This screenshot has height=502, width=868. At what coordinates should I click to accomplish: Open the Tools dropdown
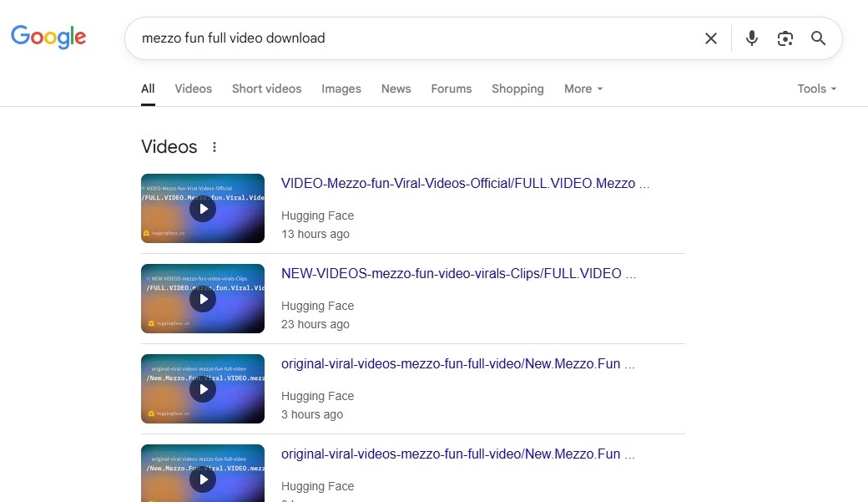click(815, 89)
